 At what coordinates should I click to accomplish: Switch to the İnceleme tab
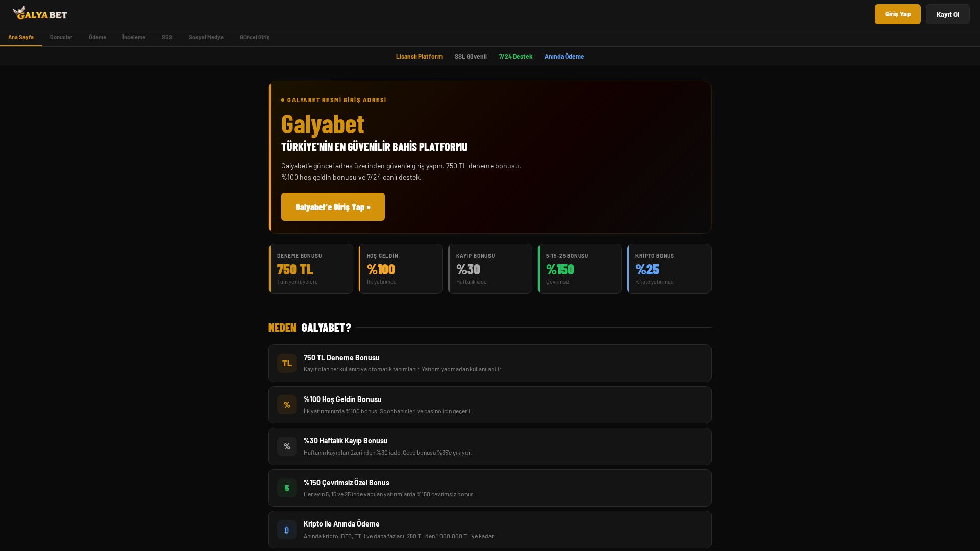[134, 37]
